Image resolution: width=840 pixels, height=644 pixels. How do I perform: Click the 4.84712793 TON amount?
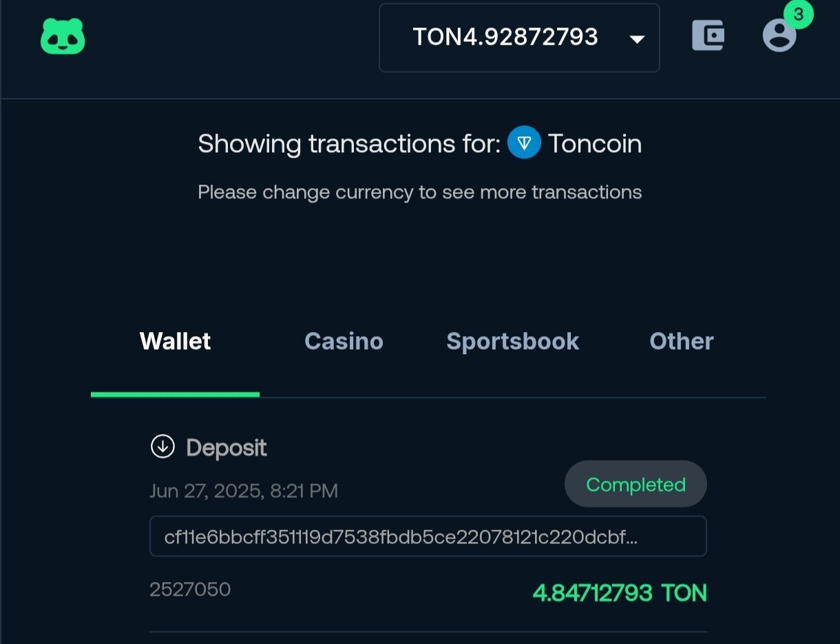620,592
